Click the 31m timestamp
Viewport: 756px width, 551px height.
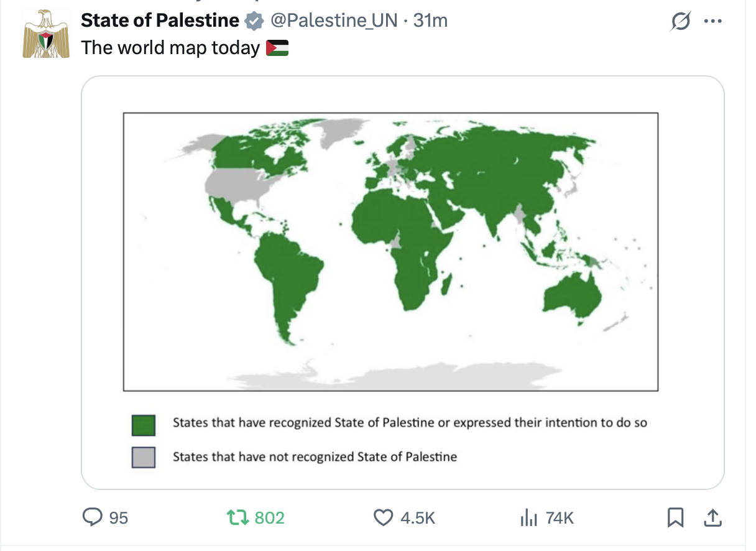430,21
